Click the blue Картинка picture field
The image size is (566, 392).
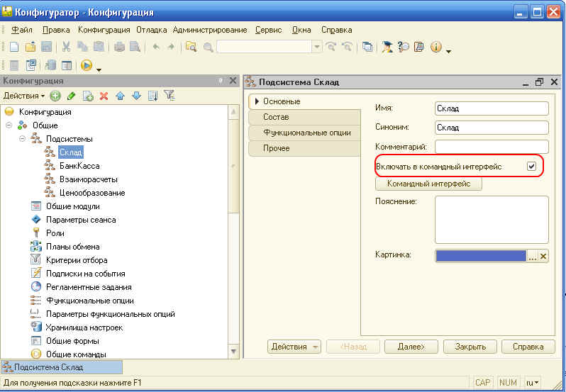[x=481, y=257]
